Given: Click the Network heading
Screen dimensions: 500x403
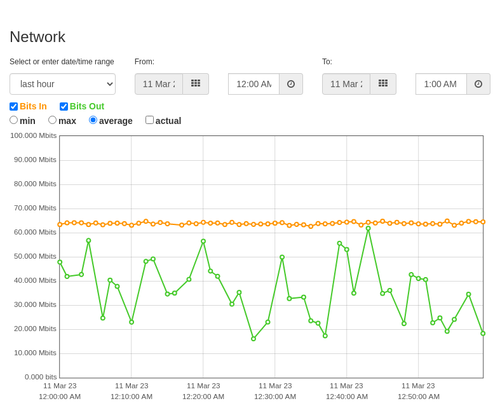Looking at the screenshot, I should (x=37, y=37).
